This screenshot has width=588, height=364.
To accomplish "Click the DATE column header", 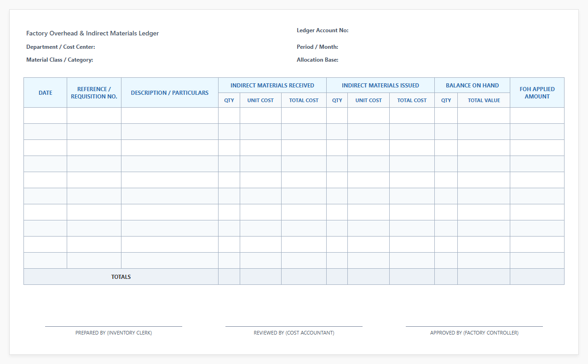I will 46,92.
